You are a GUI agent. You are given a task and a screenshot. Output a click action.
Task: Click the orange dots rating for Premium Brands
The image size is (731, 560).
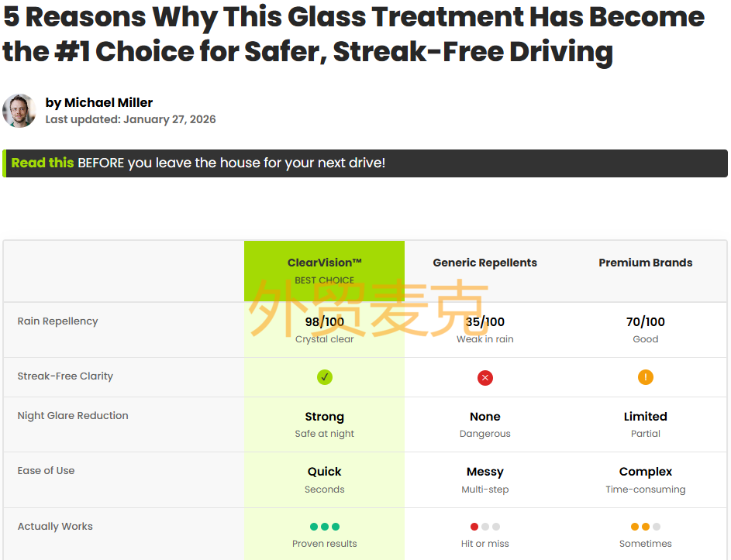pyautogui.click(x=645, y=527)
